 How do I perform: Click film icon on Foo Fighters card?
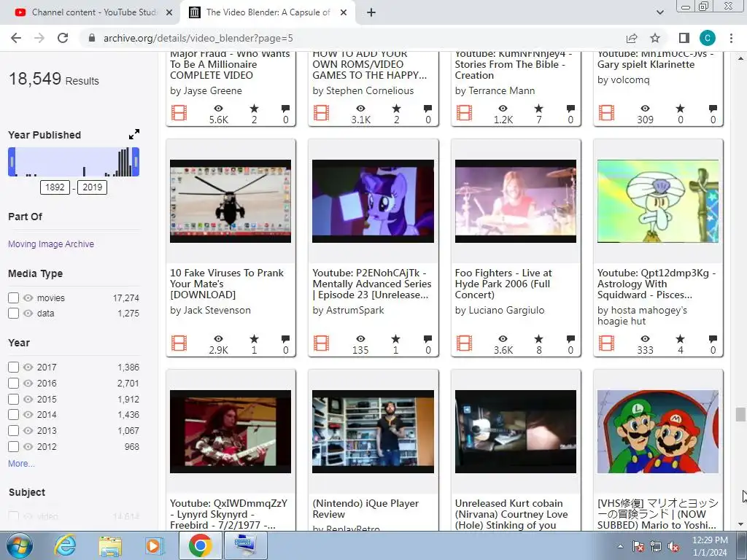pyautogui.click(x=464, y=343)
